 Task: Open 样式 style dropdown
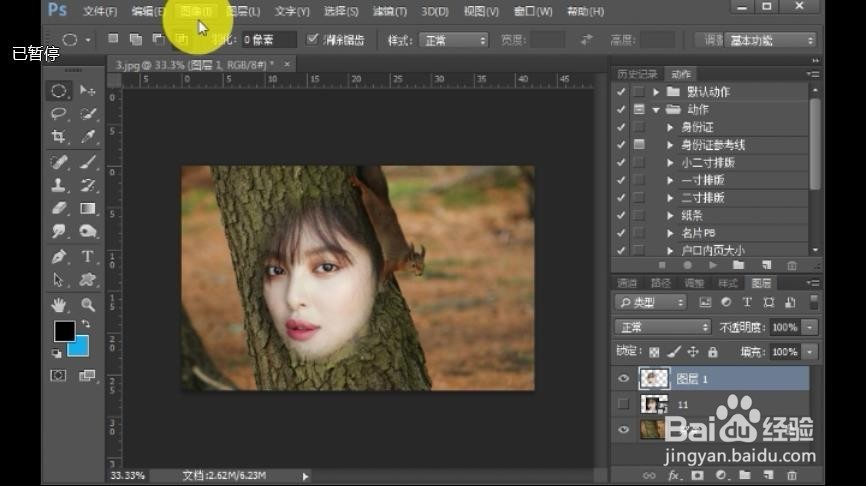pos(453,40)
